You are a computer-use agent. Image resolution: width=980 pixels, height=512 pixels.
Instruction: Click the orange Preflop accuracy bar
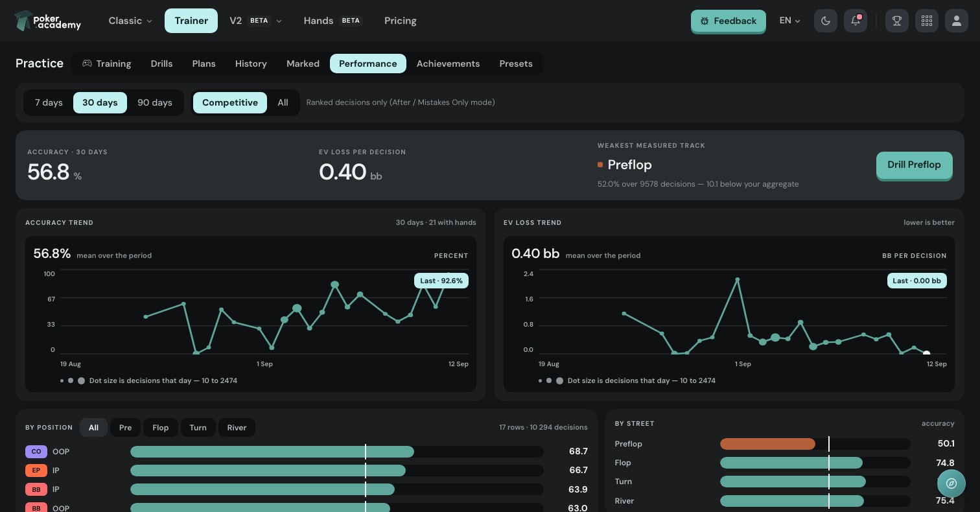point(767,444)
